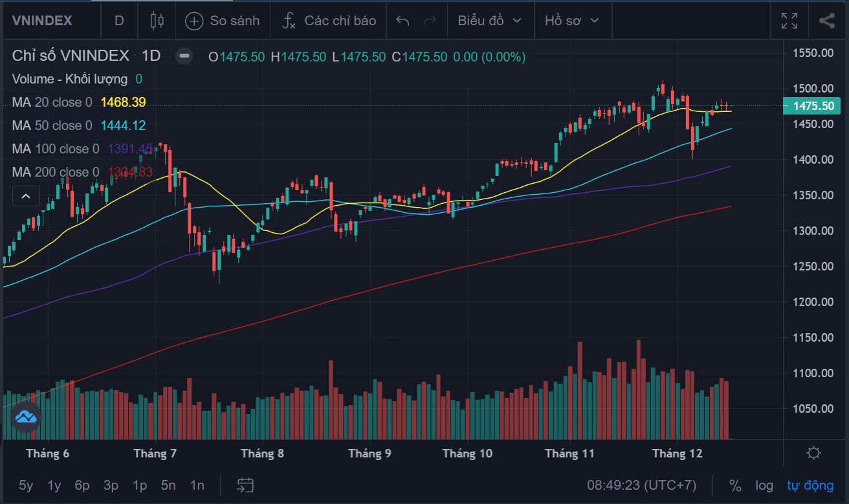Image resolution: width=849 pixels, height=504 pixels.
Task: Click the 1500.00 price axis label
Action: [x=813, y=88]
